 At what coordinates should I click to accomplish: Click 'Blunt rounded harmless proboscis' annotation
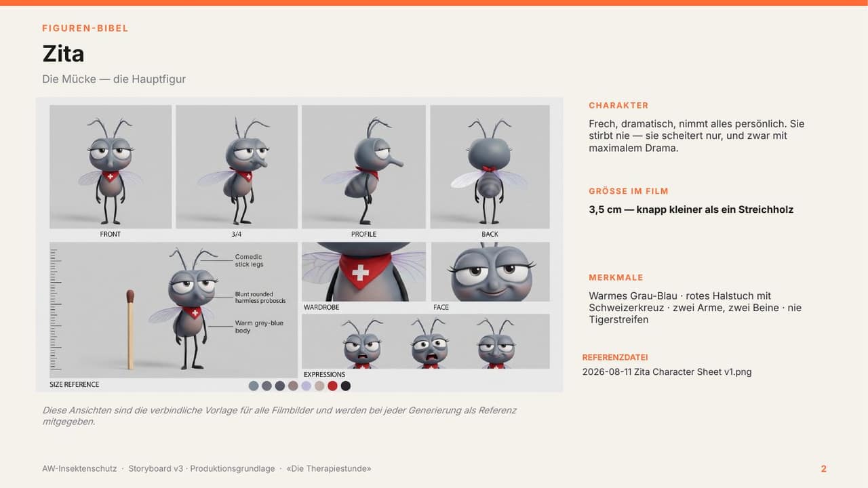[x=260, y=298]
